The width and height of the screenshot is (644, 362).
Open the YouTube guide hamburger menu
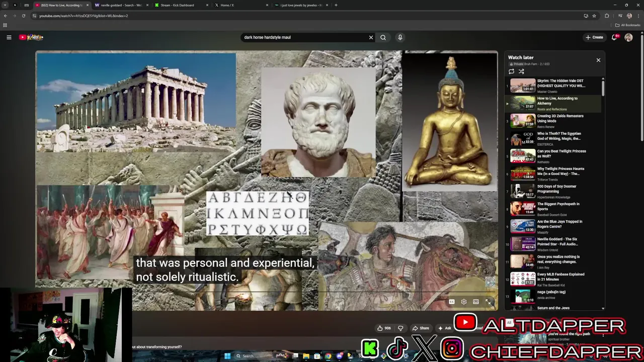click(9, 37)
